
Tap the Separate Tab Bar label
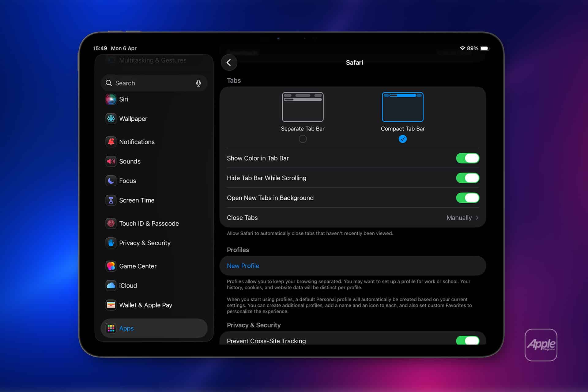pyautogui.click(x=303, y=129)
